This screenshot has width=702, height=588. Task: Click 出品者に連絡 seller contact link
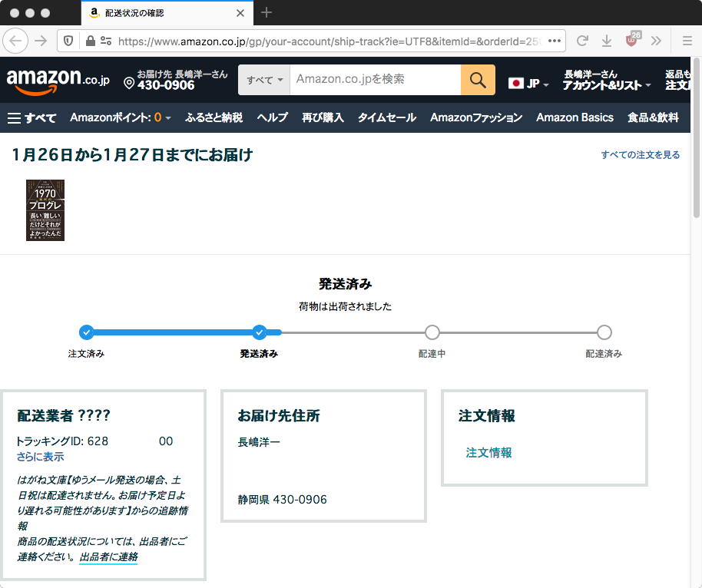tap(109, 557)
